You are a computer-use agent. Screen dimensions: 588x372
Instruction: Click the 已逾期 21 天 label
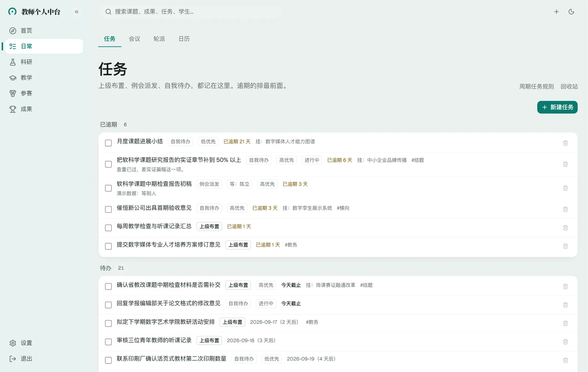(237, 142)
